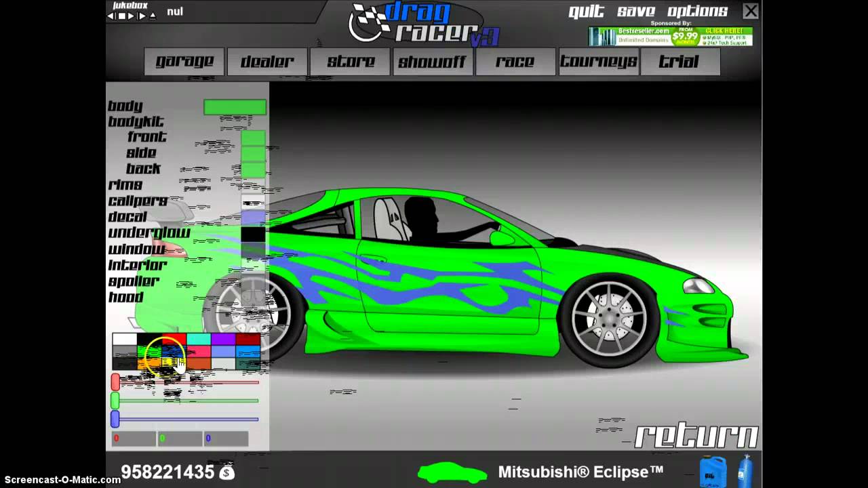Pick dark red from the color palette
The width and height of the screenshot is (868, 488).
tap(248, 340)
